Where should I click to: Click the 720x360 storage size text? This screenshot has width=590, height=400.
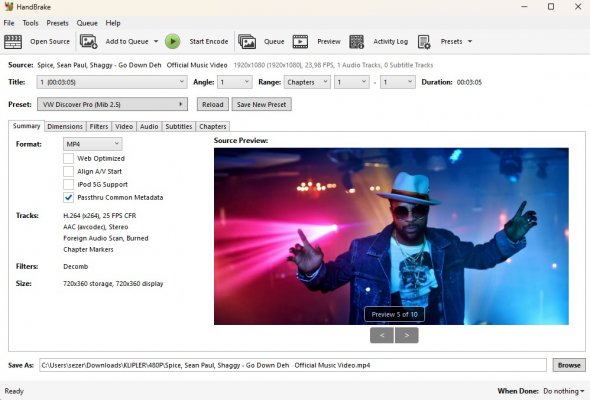[x=113, y=284]
